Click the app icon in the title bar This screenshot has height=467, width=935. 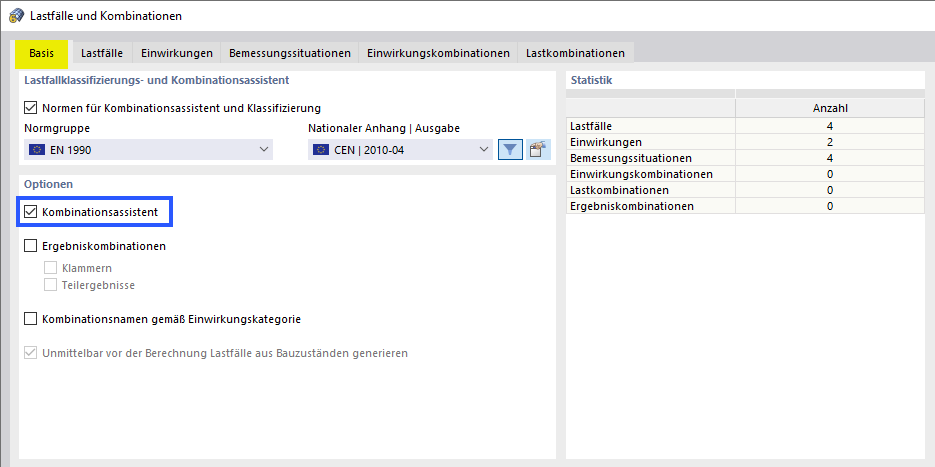pyautogui.click(x=16, y=16)
